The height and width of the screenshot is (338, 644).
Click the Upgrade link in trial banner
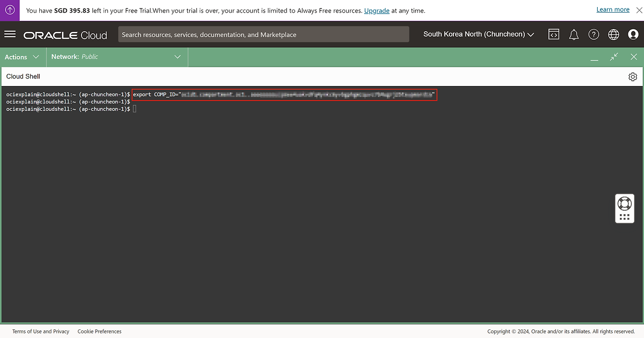coord(376,11)
